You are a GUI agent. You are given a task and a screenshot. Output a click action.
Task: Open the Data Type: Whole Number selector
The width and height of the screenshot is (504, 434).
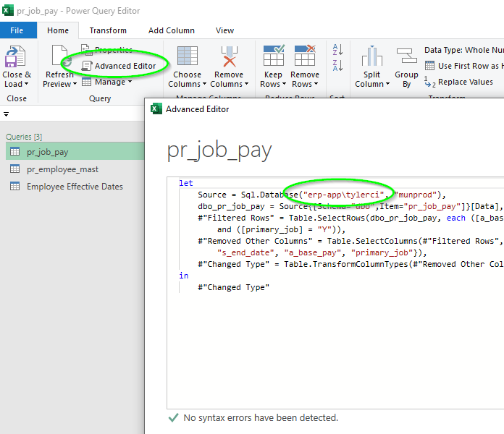coord(464,50)
